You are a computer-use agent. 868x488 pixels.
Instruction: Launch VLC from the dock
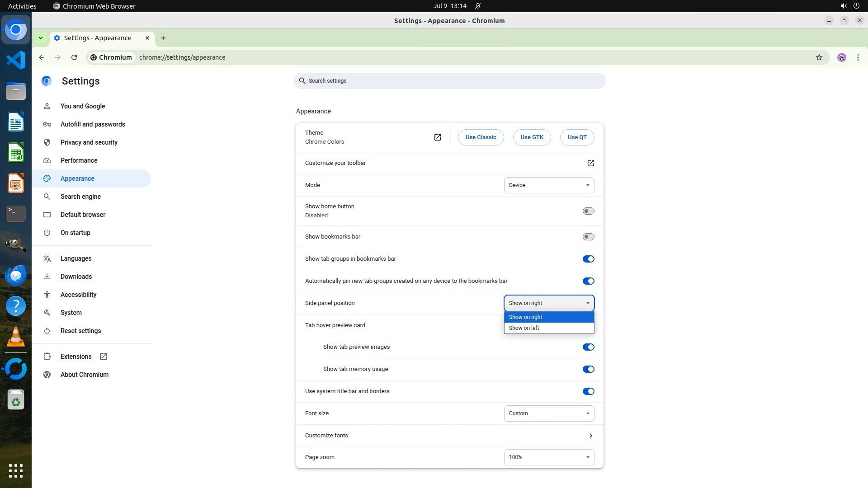point(16,338)
